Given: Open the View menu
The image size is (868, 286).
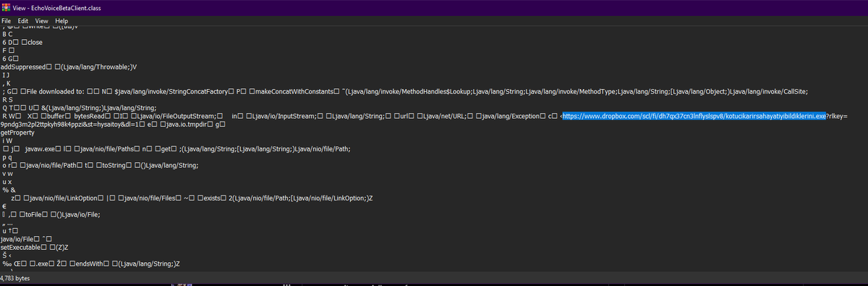Looking at the screenshot, I should point(41,21).
